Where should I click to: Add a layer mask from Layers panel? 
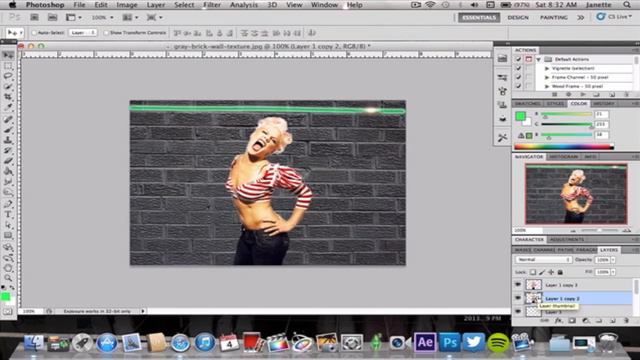coord(572,321)
